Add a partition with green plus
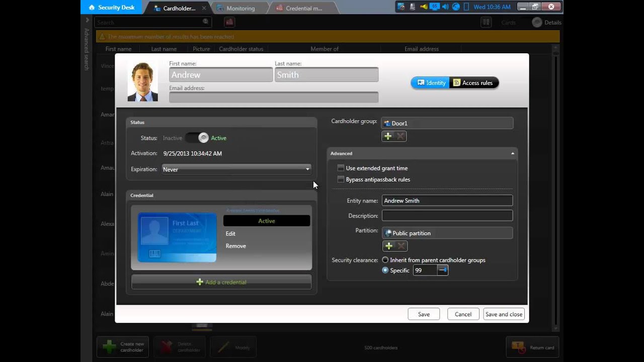Viewport: 644px width, 362px height. (x=389, y=246)
